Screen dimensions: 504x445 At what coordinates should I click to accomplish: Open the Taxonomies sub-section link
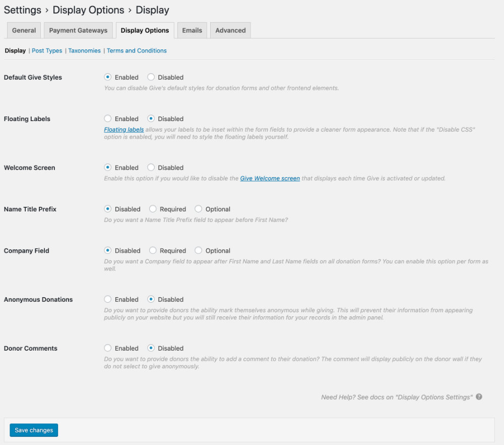click(x=84, y=50)
